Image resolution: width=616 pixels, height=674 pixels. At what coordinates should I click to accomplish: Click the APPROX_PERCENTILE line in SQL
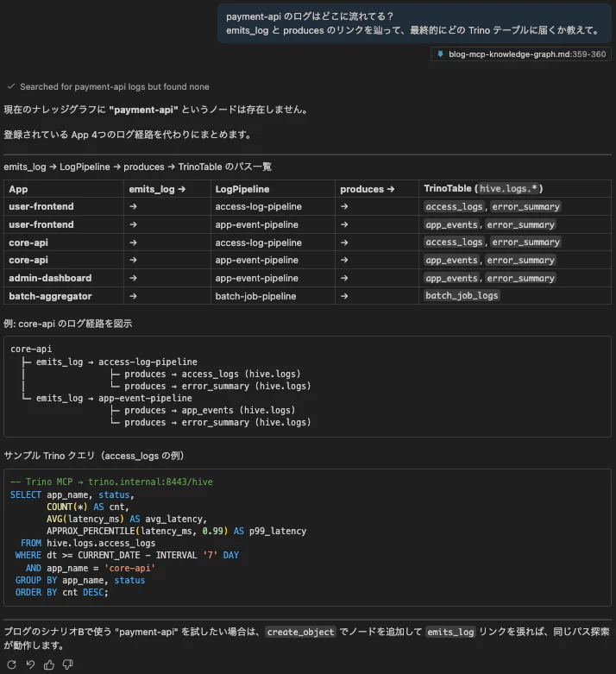tap(176, 531)
